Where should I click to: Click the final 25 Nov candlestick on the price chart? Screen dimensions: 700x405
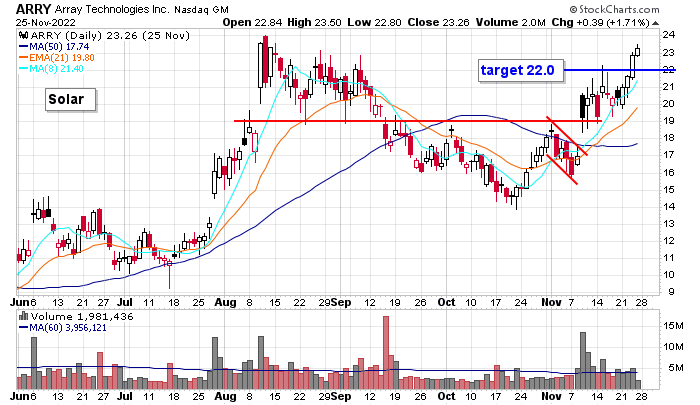[638, 50]
